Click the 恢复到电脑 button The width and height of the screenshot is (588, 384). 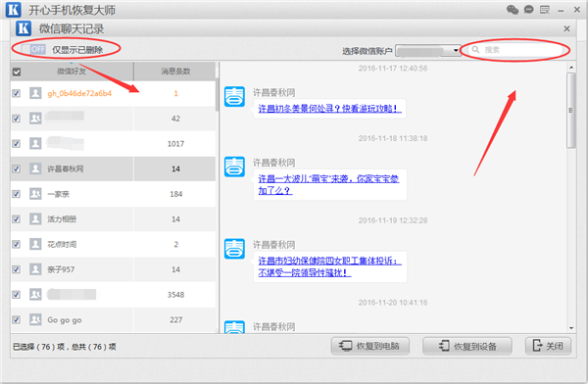pos(369,346)
